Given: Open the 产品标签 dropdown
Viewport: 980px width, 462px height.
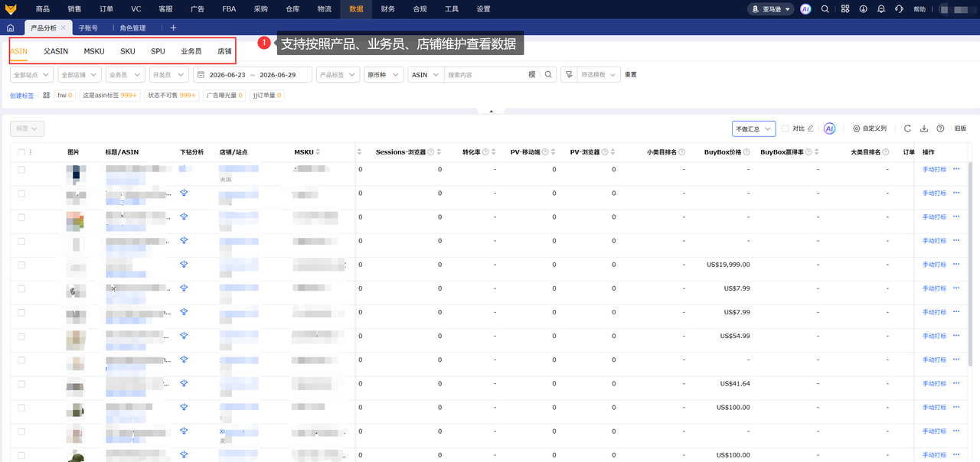Looking at the screenshot, I should pyautogui.click(x=338, y=75).
